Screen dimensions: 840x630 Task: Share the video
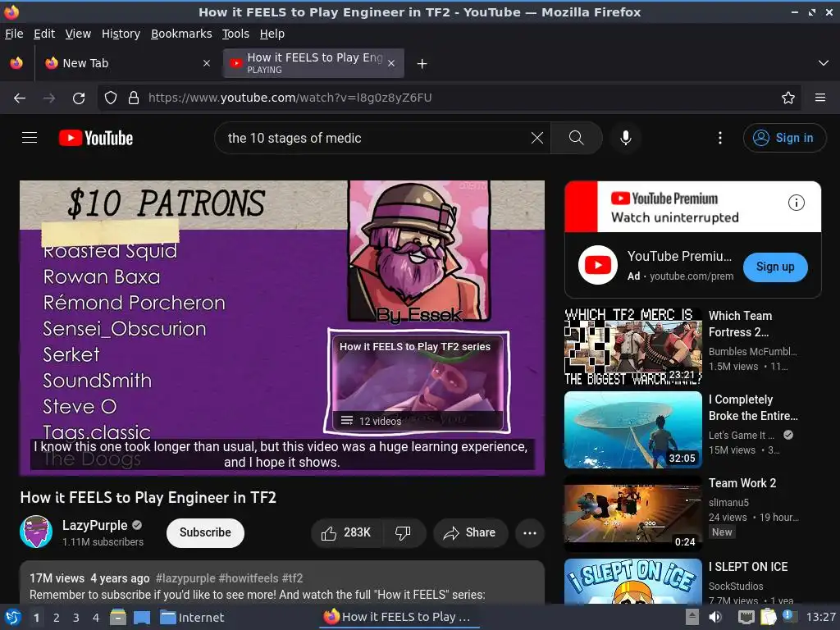[470, 532]
